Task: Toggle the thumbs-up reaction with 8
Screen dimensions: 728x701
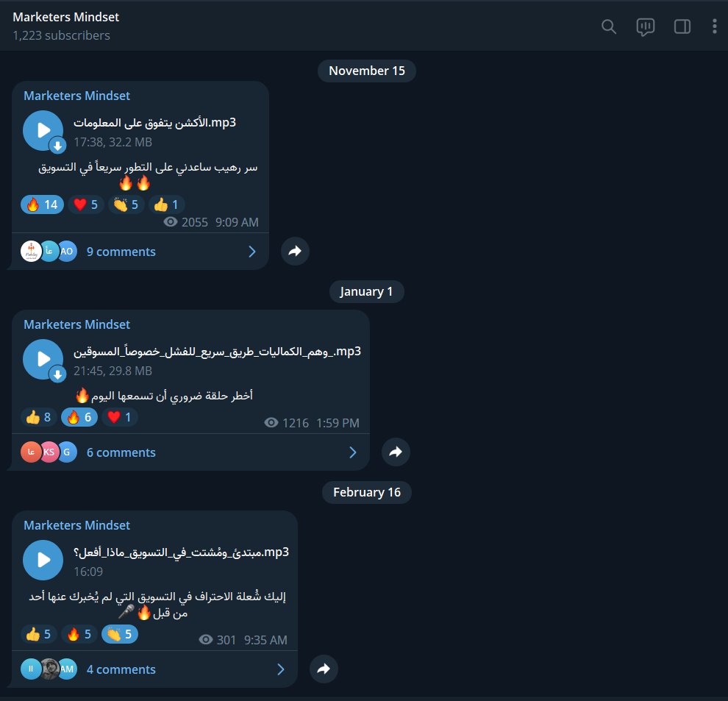Action: click(x=38, y=417)
